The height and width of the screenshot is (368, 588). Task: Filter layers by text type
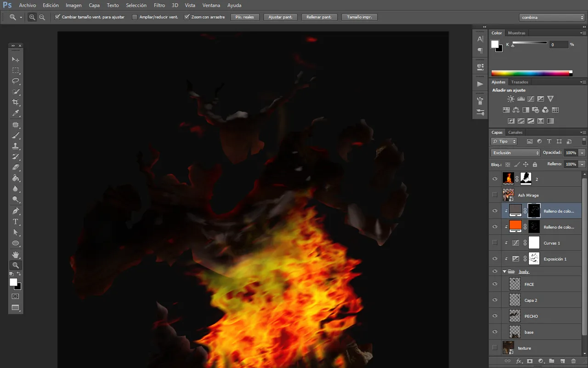[549, 142]
